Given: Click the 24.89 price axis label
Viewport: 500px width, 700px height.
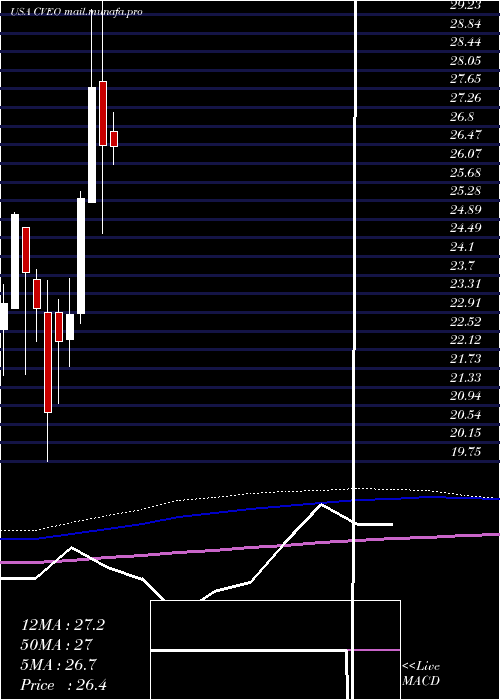Looking at the screenshot, I should tap(465, 209).
